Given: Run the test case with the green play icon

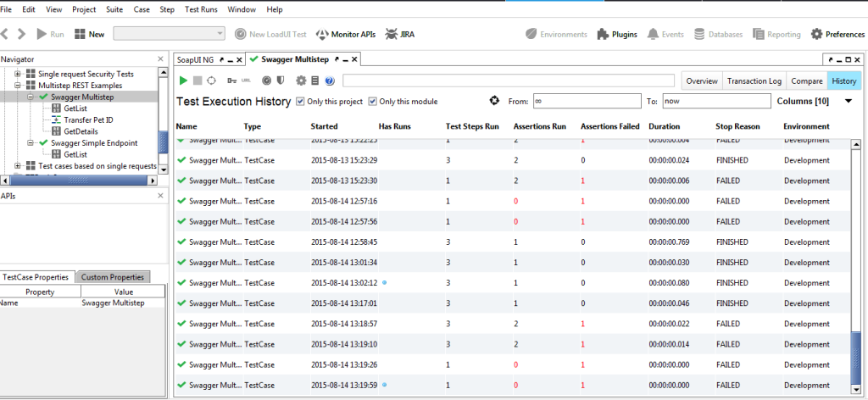Looking at the screenshot, I should (x=183, y=81).
